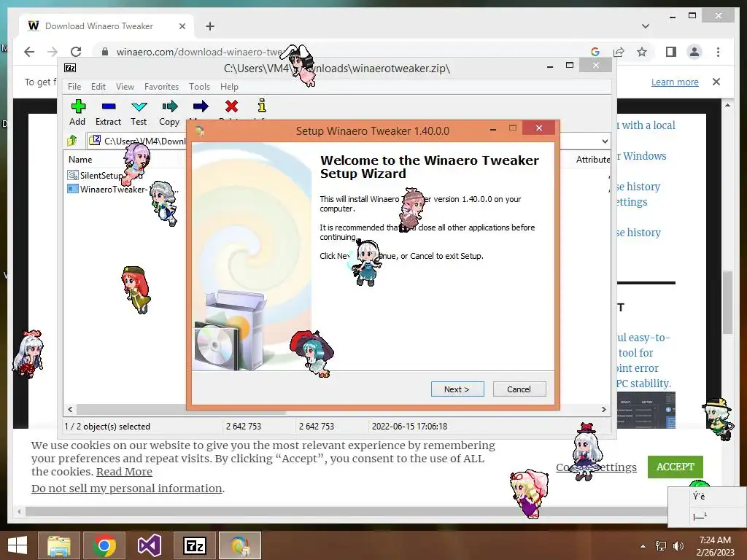This screenshot has height=560, width=747.
Task: Click the taskbar clock
Action: (x=715, y=546)
